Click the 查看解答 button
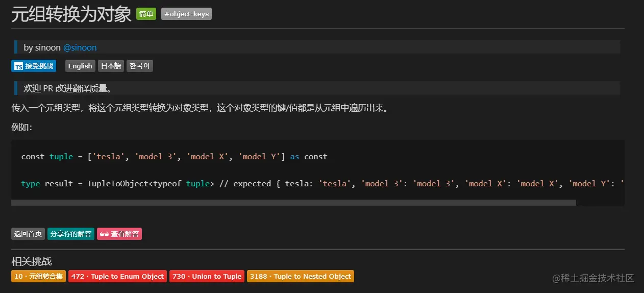This screenshot has height=293, width=644. coord(119,234)
